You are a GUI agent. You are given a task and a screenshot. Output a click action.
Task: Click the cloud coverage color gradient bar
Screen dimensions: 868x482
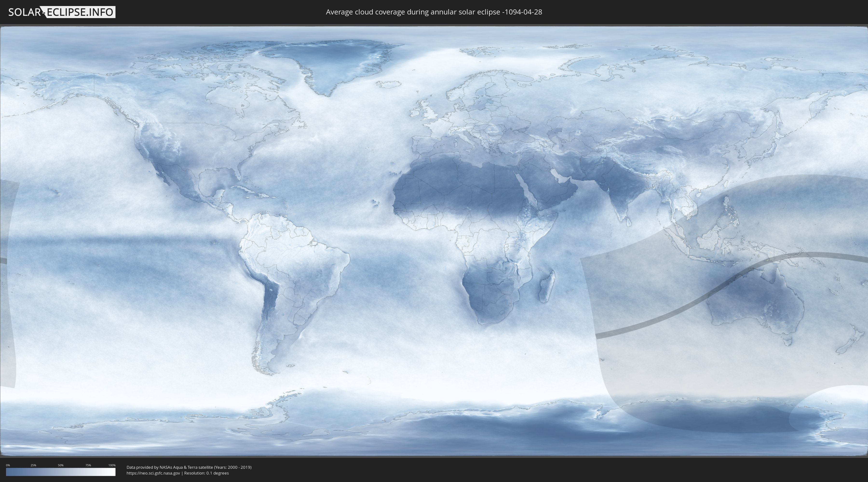click(61, 472)
